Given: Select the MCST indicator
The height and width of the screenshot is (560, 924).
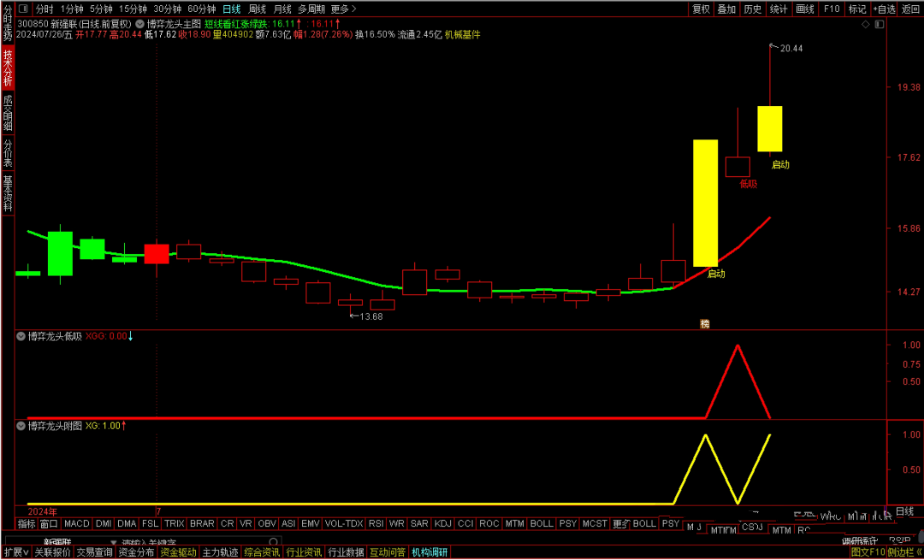Looking at the screenshot, I should click(x=595, y=523).
